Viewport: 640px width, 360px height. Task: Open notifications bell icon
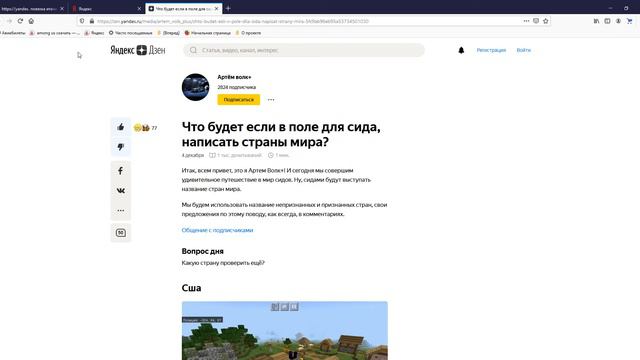tap(461, 50)
